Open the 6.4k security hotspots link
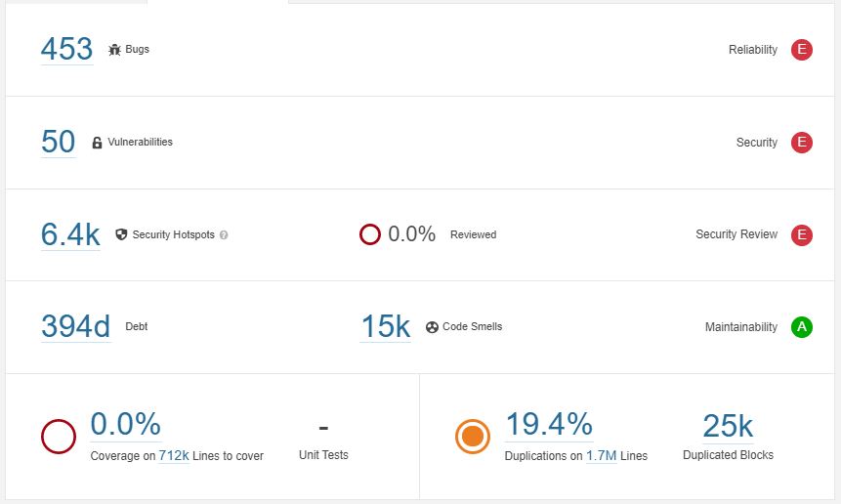This screenshot has width=841, height=504. tap(70, 234)
